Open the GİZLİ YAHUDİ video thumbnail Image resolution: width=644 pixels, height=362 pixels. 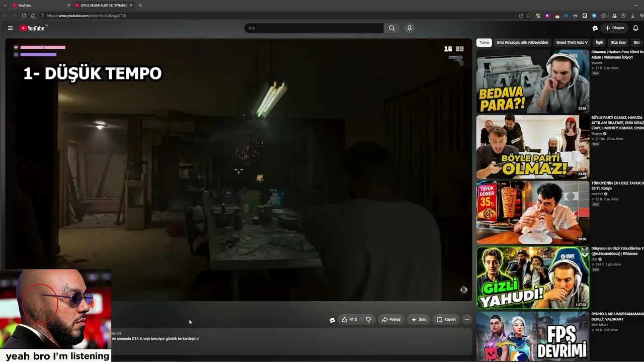coord(532,278)
